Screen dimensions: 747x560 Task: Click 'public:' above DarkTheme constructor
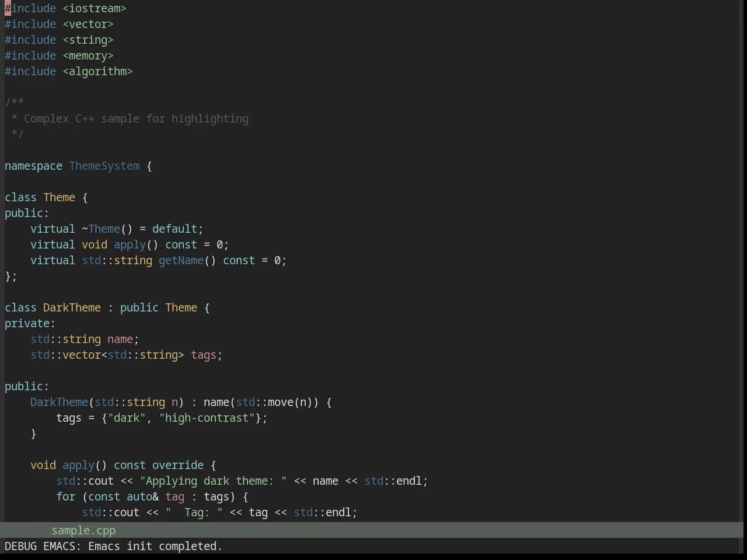(27, 386)
